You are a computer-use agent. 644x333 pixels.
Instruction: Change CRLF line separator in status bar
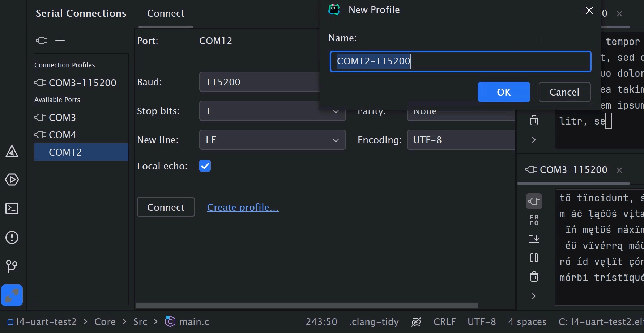pyautogui.click(x=445, y=322)
